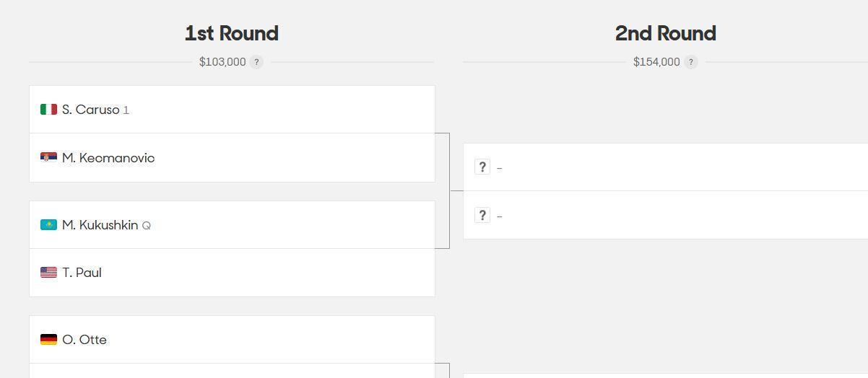Click the US flag beside T. Paul
The height and width of the screenshot is (378, 868).
pos(48,273)
